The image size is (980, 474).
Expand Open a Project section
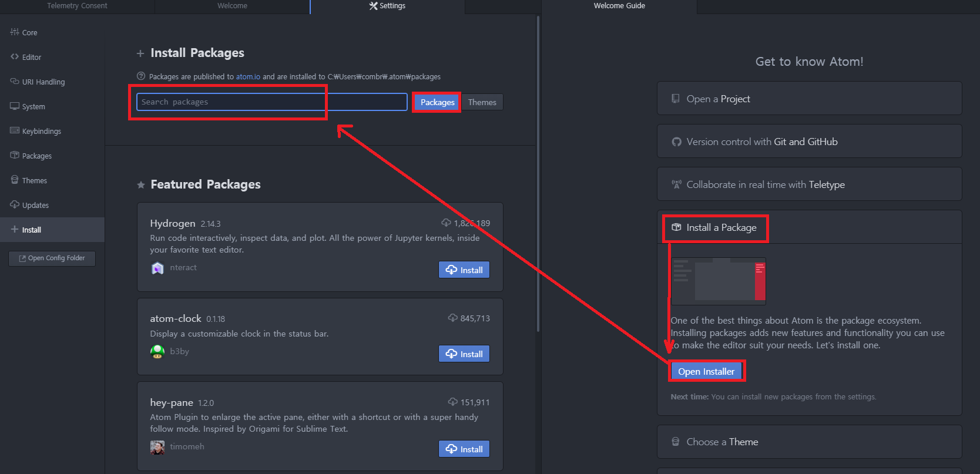(809, 99)
